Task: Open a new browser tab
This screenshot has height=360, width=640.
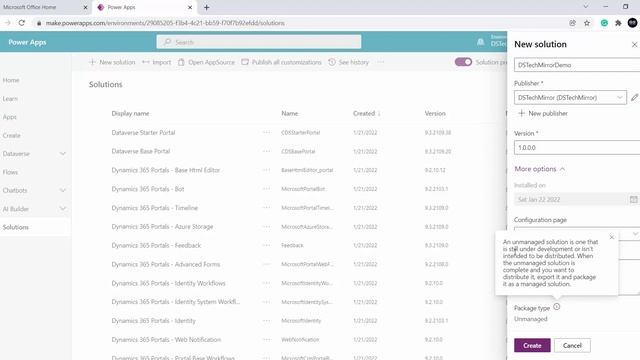Action: [207, 7]
